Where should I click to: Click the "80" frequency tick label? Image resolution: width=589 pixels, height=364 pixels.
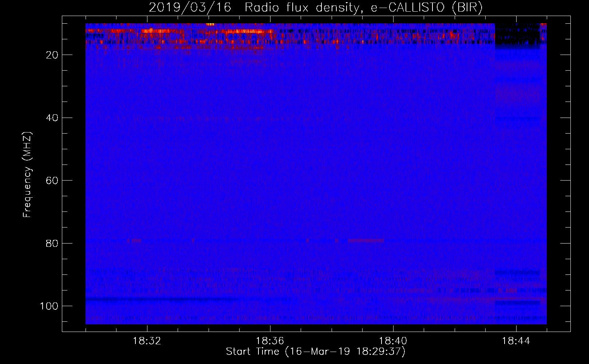52,243
